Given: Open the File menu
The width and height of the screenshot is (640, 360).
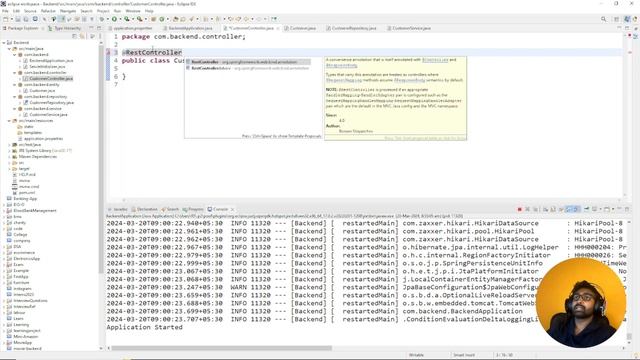Looking at the screenshot, I should tap(5, 11).
